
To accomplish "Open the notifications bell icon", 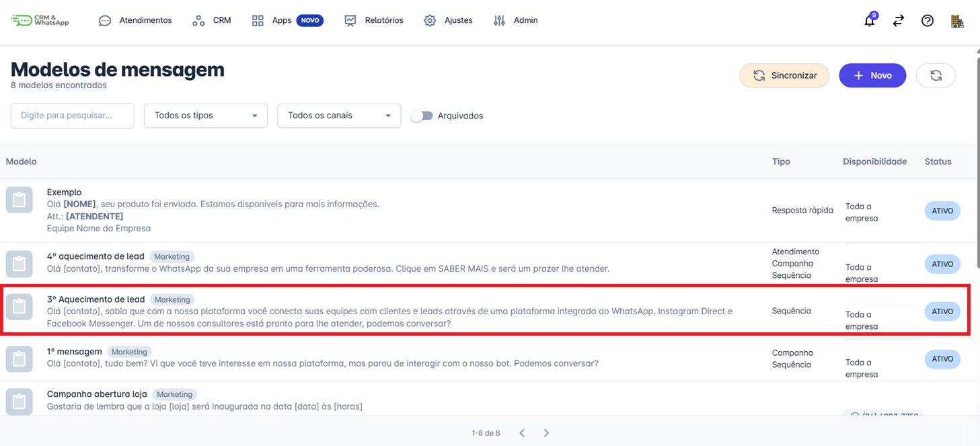I will coord(870,21).
